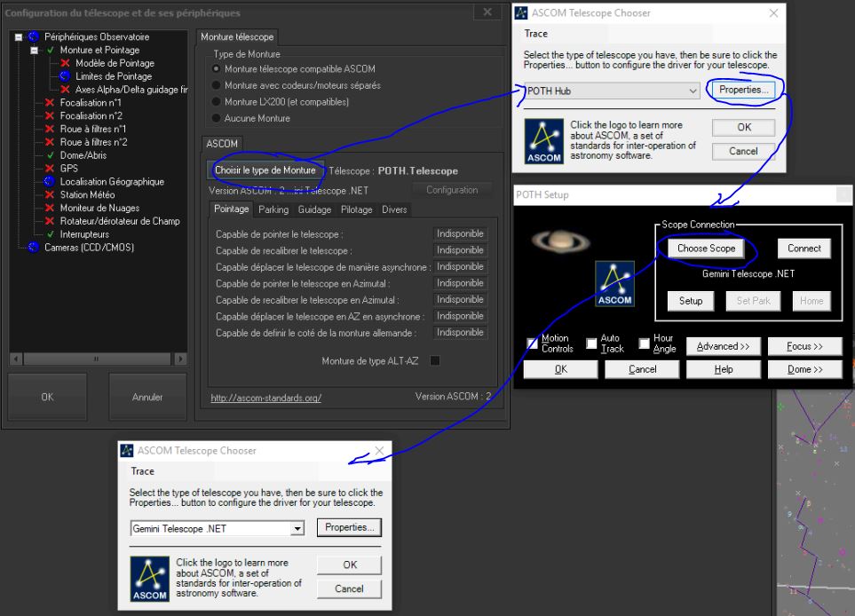
Task: Click the ASCOM logo in POTH Setup
Action: point(614,284)
